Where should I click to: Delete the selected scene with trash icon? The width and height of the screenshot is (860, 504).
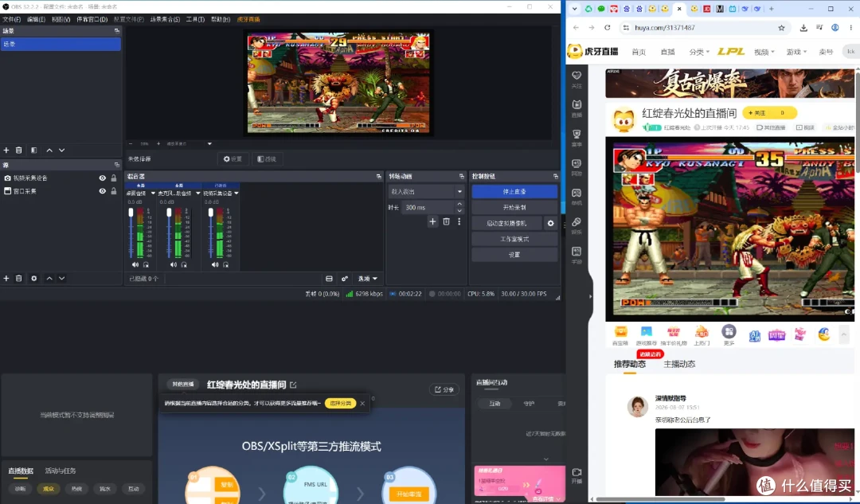tap(18, 150)
